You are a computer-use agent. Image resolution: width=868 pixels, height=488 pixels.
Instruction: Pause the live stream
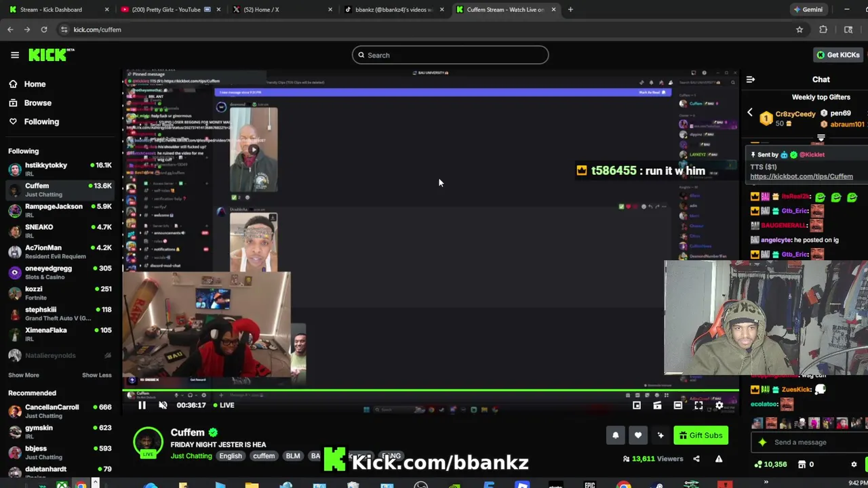point(142,405)
